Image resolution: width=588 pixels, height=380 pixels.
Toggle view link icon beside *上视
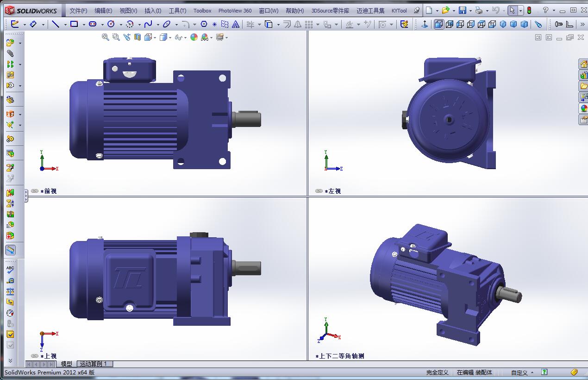35,356
